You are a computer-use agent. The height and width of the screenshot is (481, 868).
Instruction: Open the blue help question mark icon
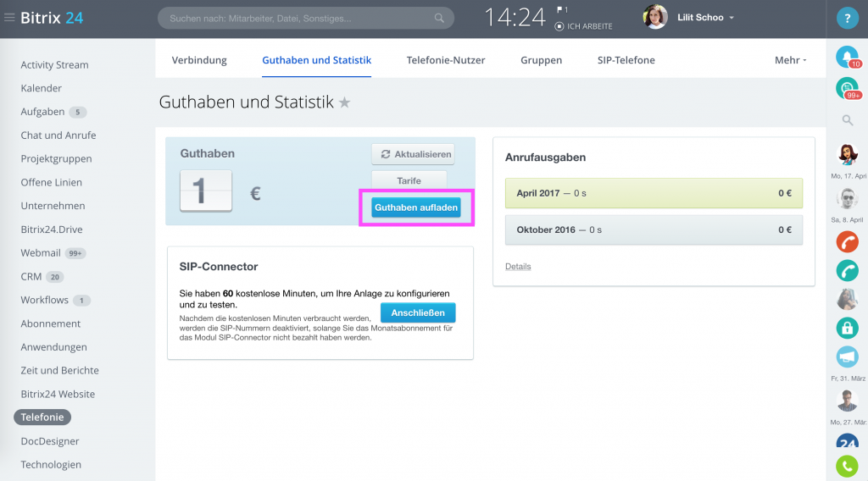[x=847, y=19]
